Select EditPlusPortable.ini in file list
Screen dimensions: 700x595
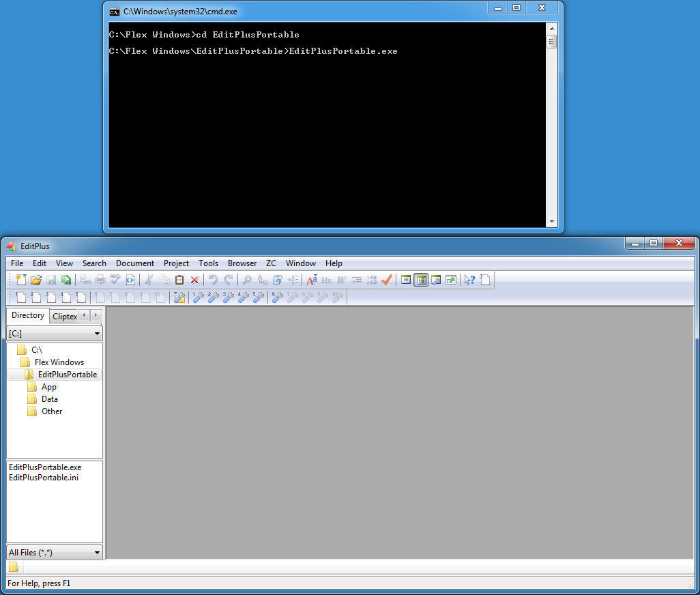[43, 478]
